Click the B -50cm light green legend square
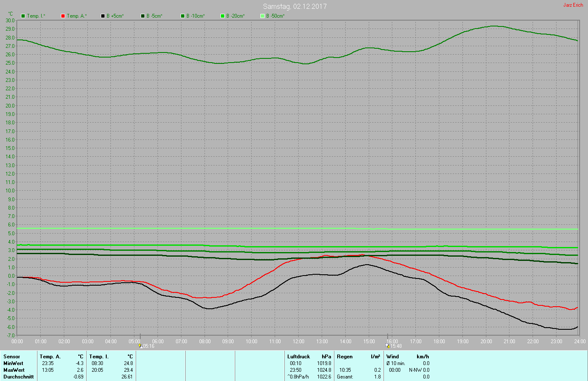Screen dimensions: 588x381 pyautogui.click(x=262, y=16)
